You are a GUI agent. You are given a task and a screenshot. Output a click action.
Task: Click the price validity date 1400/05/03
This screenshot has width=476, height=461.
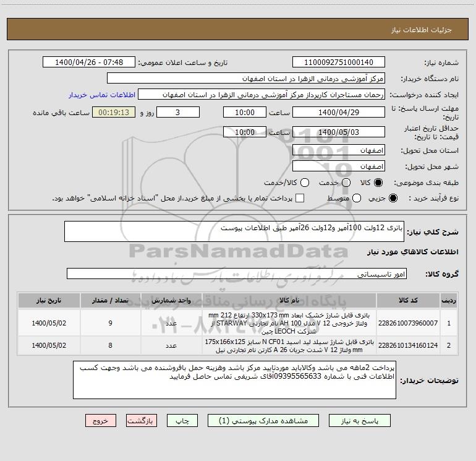339,132
